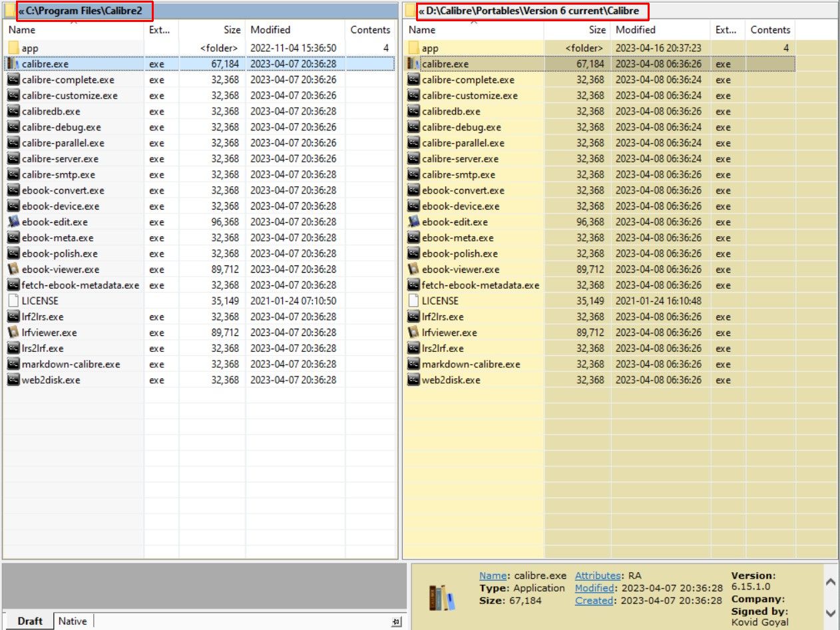This screenshot has height=630, width=840.
Task: Click the calibre-complete.exe console icon in left pane
Action: [13, 80]
